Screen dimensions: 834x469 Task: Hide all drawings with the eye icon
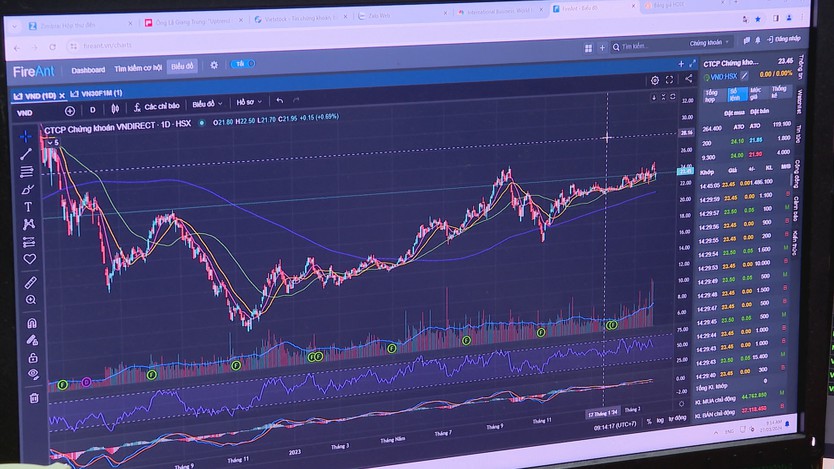[x=33, y=374]
